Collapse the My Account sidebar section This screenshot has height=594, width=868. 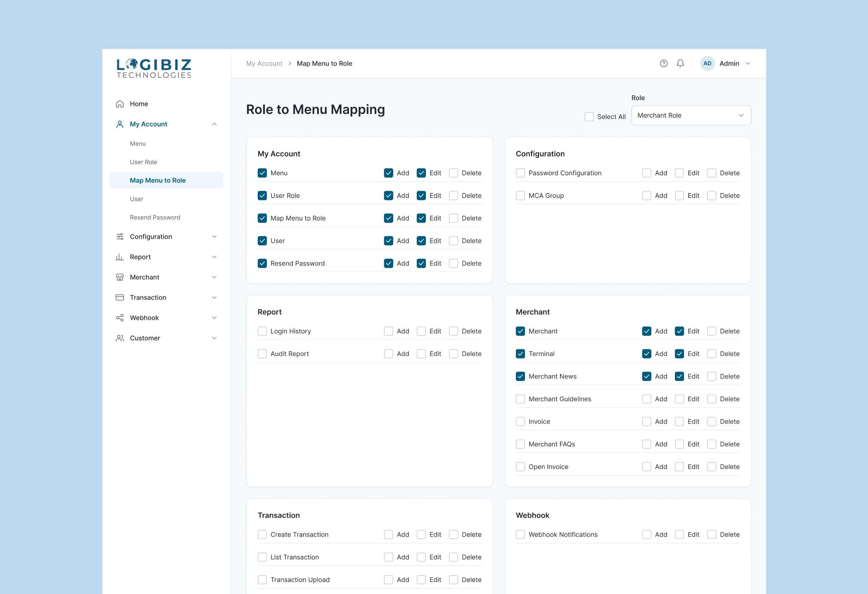click(214, 124)
